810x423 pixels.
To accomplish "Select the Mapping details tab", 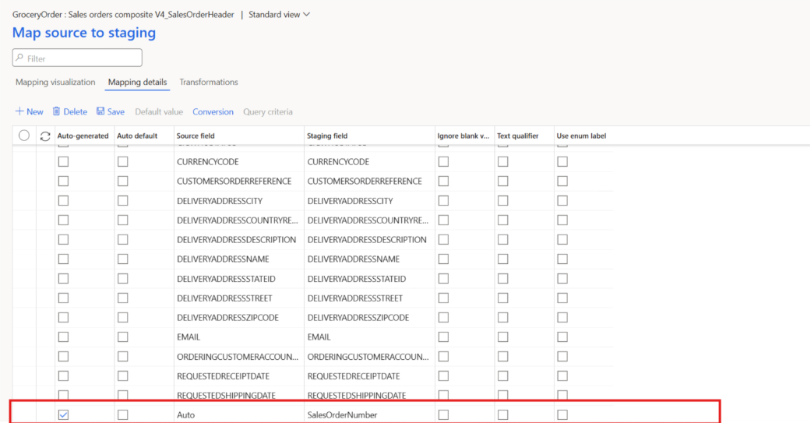I will (137, 82).
